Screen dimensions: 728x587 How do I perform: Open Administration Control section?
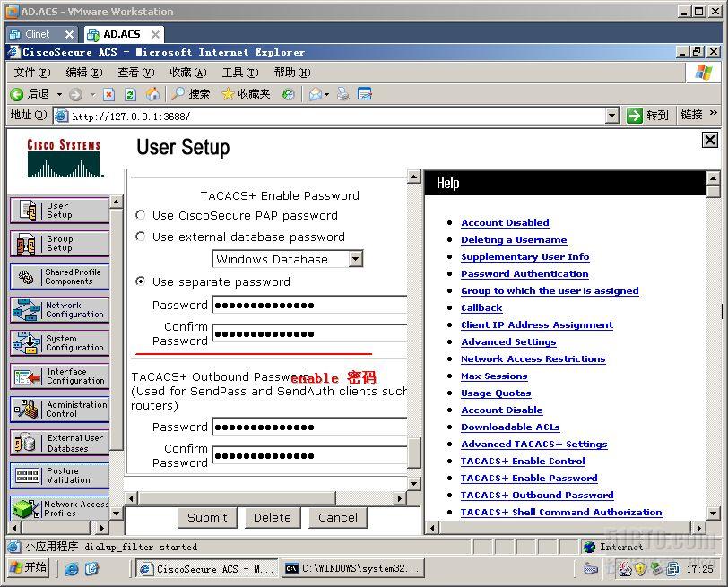(x=59, y=410)
